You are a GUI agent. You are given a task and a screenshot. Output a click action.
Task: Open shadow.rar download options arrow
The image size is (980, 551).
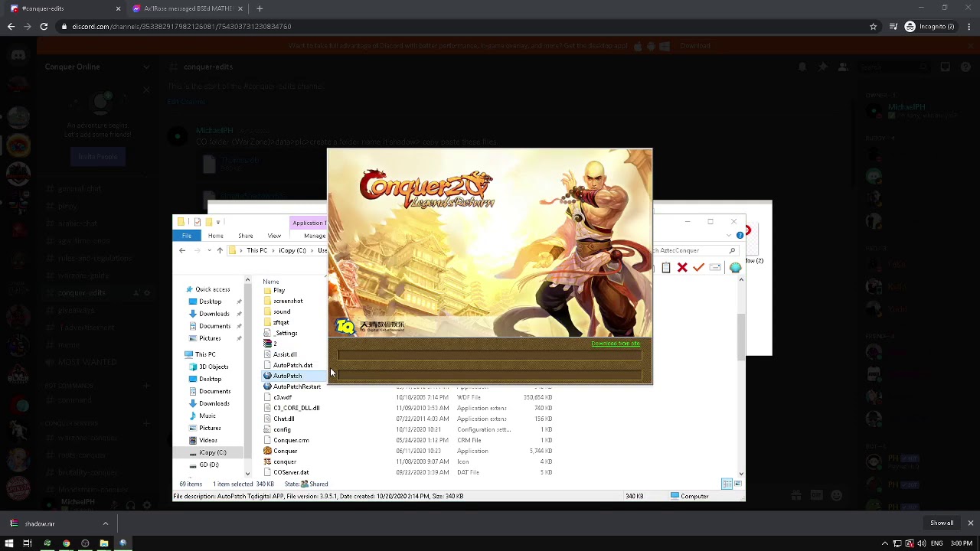[106, 523]
